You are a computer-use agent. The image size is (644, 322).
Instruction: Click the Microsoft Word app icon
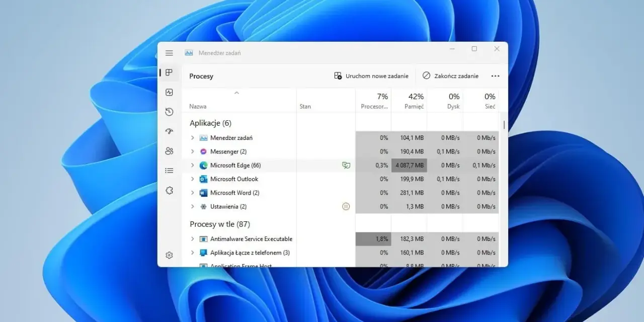pyautogui.click(x=203, y=193)
